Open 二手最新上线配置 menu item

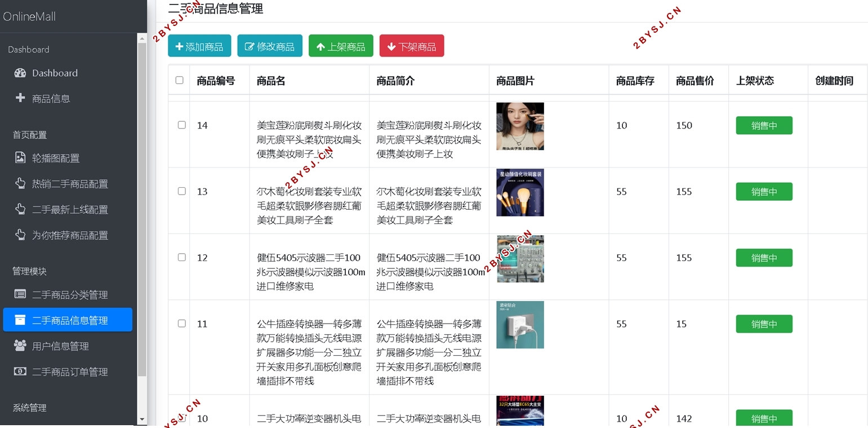point(70,209)
